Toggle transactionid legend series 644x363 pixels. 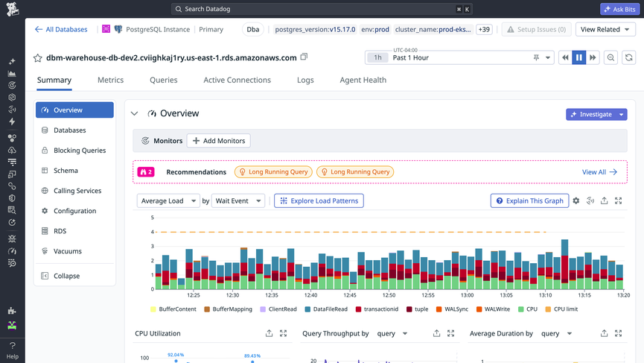377,309
